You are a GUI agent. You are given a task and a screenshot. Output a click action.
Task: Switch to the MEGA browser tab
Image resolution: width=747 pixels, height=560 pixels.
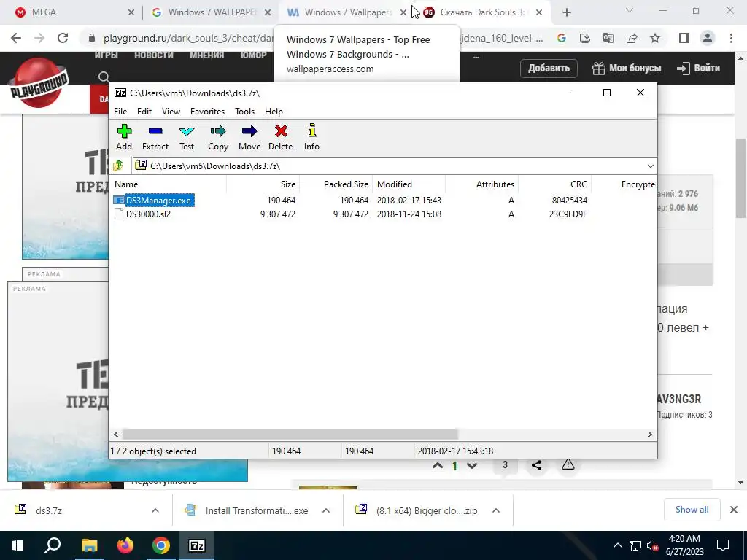[x=71, y=12]
